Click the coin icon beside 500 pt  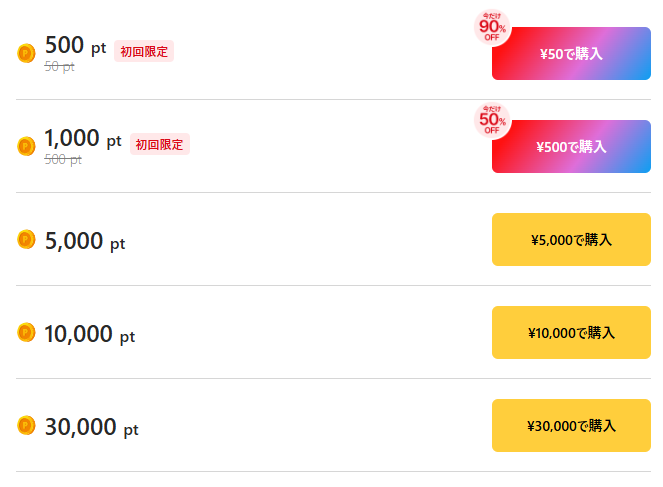27,54
